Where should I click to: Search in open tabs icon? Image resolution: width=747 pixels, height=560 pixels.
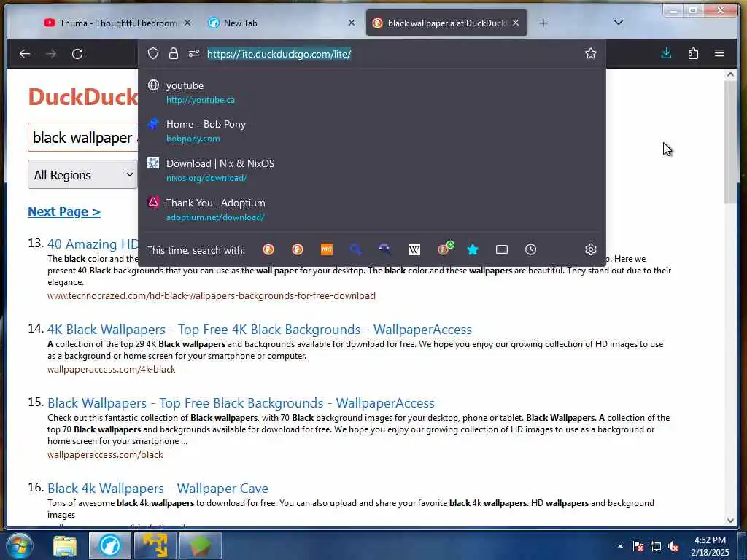(502, 249)
